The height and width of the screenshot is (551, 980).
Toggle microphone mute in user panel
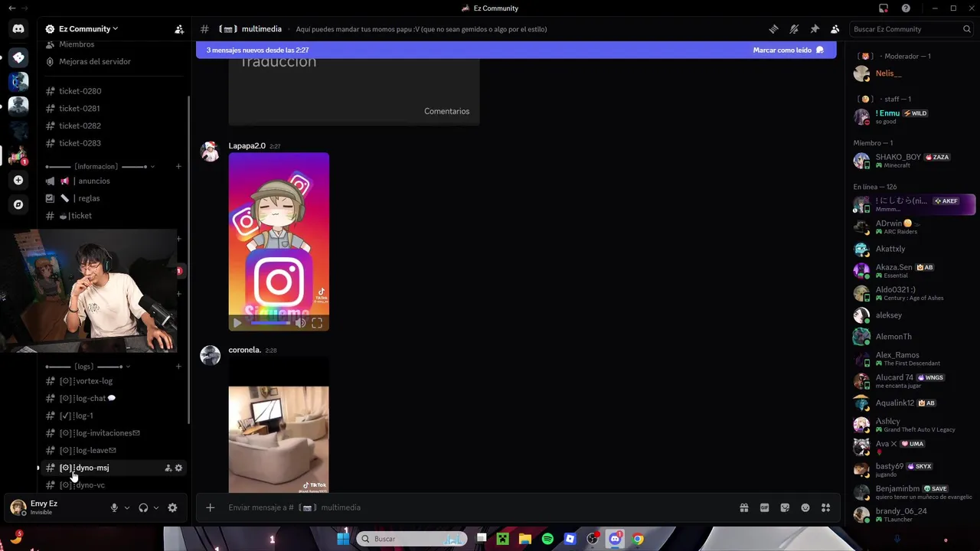[x=114, y=507]
